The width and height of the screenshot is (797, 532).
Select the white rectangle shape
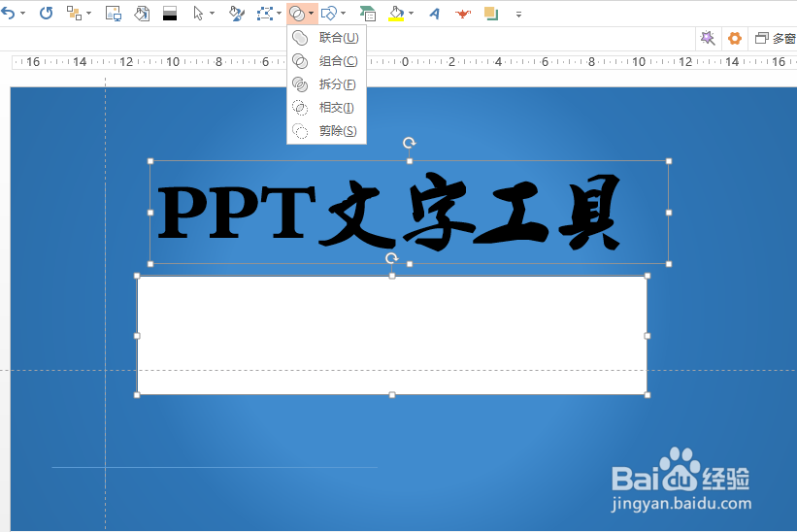coord(392,335)
